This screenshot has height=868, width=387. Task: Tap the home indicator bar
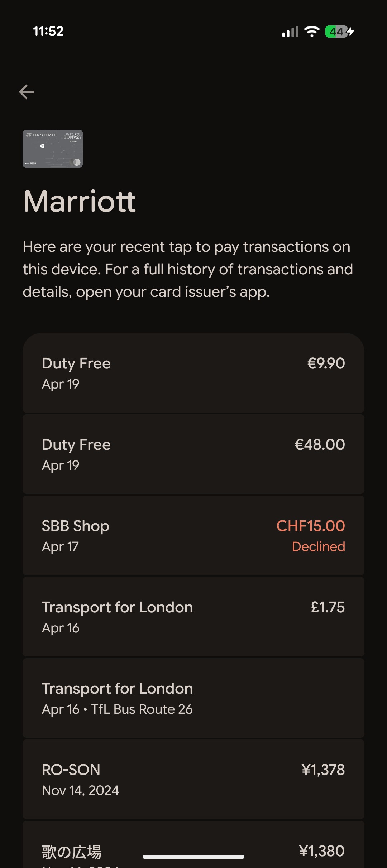pyautogui.click(x=193, y=857)
